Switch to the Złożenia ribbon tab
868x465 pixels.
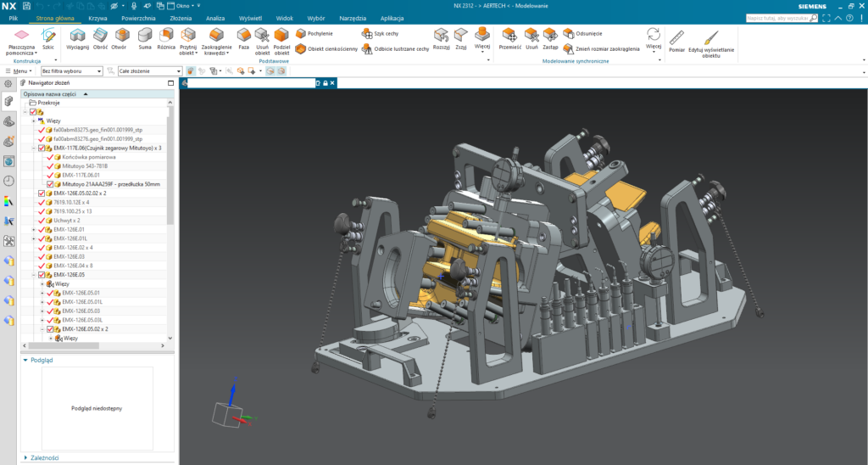tap(181, 19)
